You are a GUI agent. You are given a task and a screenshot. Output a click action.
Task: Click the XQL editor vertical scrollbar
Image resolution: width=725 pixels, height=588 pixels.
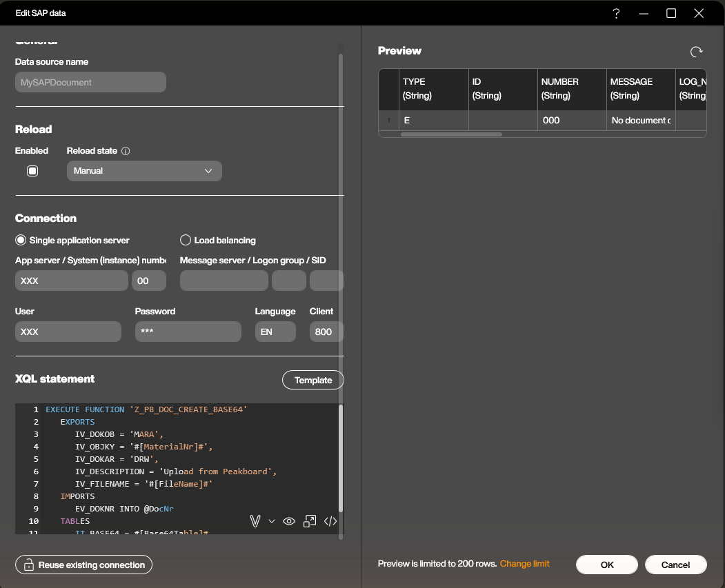pyautogui.click(x=341, y=458)
